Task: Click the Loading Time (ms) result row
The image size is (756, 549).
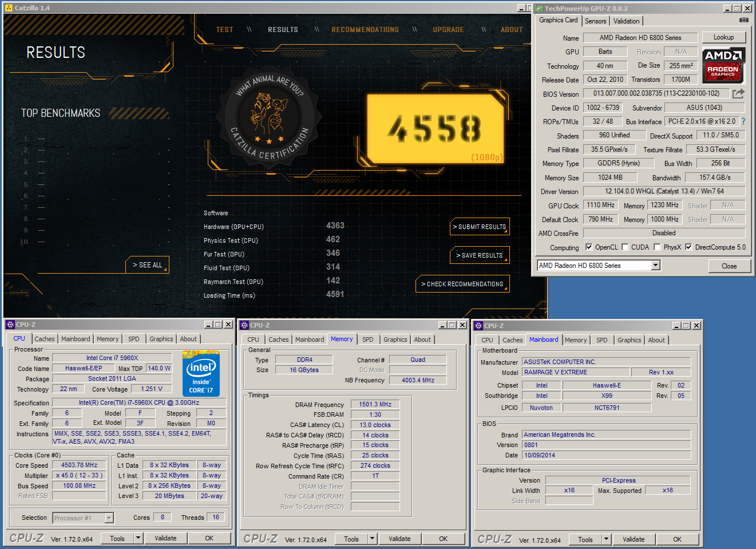Action: [x=274, y=295]
